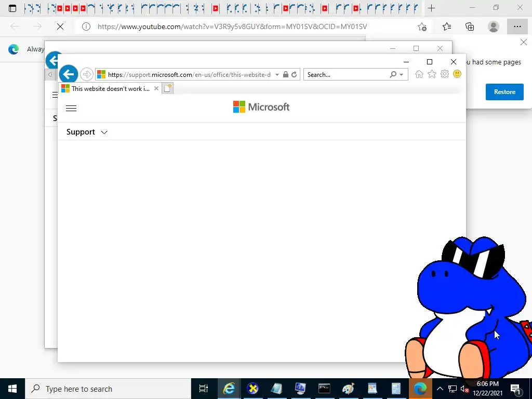Click the smiley feedback icon in IE
The width and height of the screenshot is (532, 399).
tap(457, 74)
